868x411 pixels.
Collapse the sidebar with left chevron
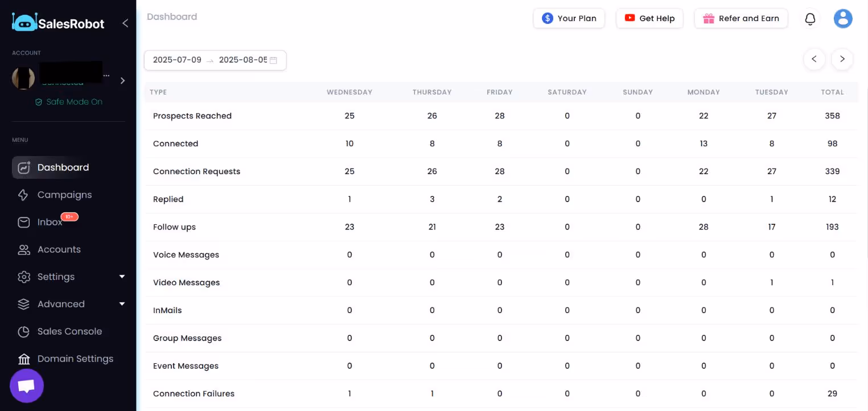(x=125, y=23)
